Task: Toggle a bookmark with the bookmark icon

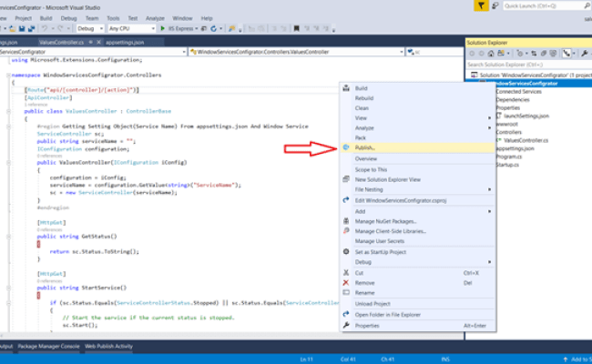Action: 296,29
